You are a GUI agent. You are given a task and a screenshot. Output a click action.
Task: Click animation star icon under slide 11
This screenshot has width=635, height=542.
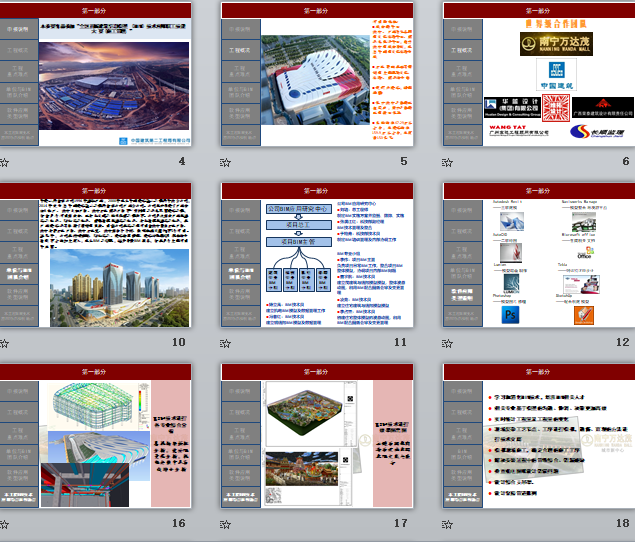[225, 344]
